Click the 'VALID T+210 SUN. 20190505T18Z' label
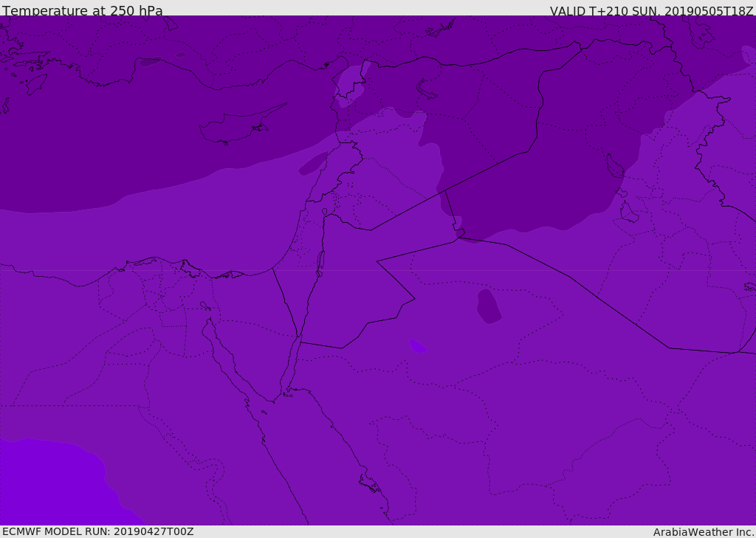The height and width of the screenshot is (538, 756). 651,11
